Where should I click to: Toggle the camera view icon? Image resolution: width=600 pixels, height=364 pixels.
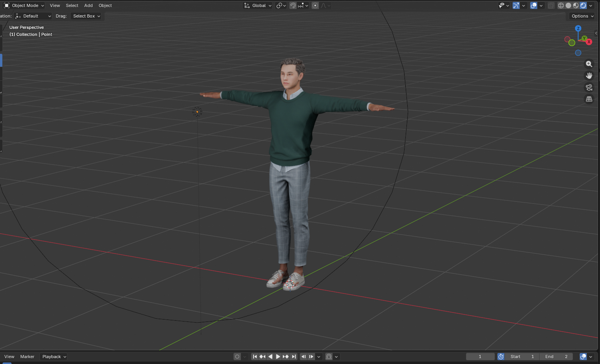pyautogui.click(x=589, y=87)
